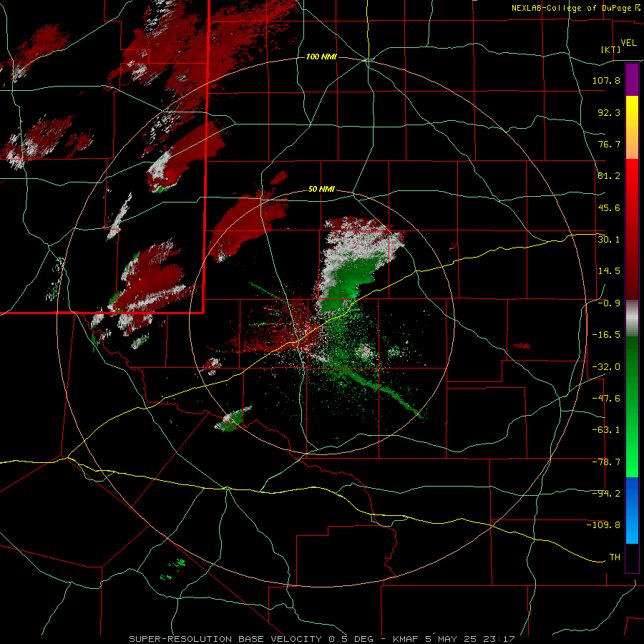Select the -16.5 velocity scale value

point(606,335)
